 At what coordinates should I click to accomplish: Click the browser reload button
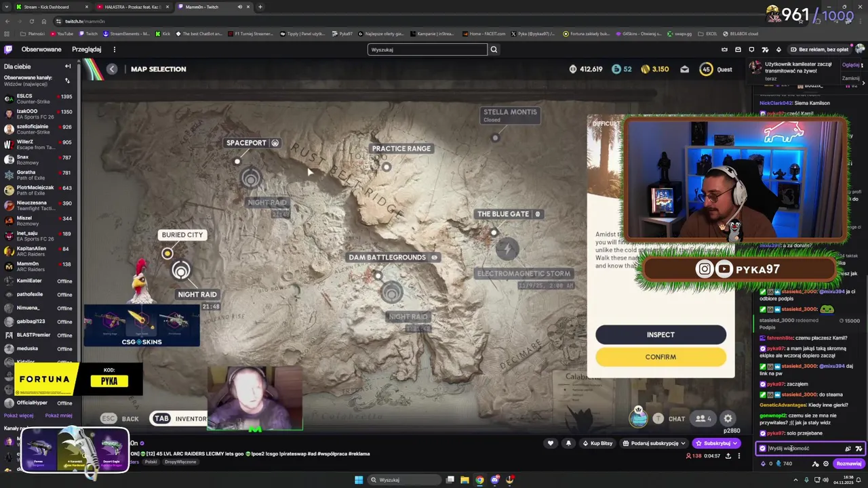tap(31, 21)
